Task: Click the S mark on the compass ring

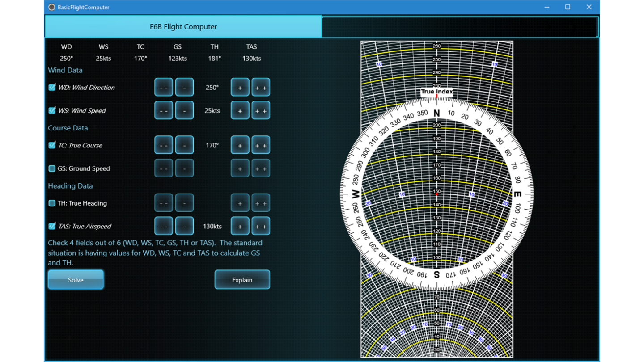Action: [x=437, y=275]
